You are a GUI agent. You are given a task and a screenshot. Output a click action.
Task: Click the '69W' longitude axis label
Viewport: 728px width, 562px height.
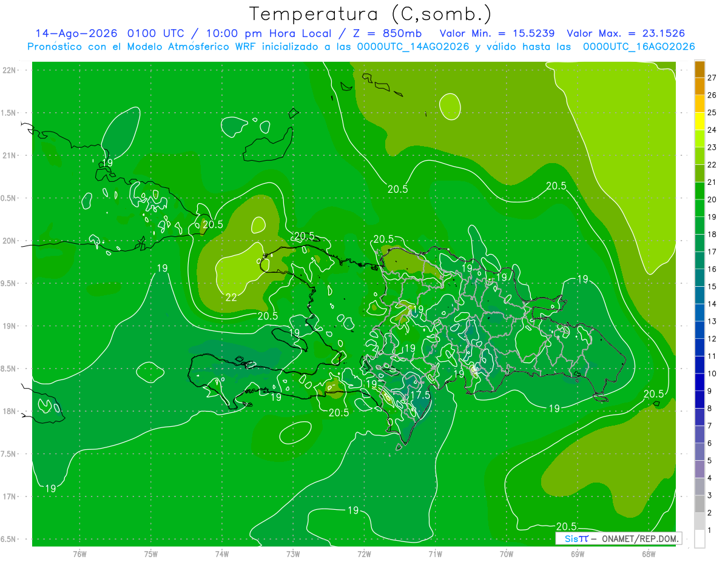click(578, 554)
